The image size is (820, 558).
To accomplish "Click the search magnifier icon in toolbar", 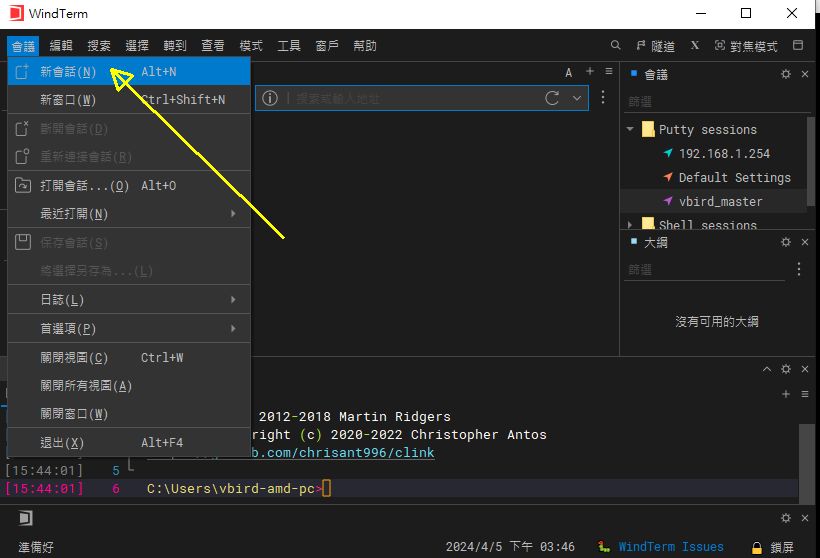I will point(616,46).
